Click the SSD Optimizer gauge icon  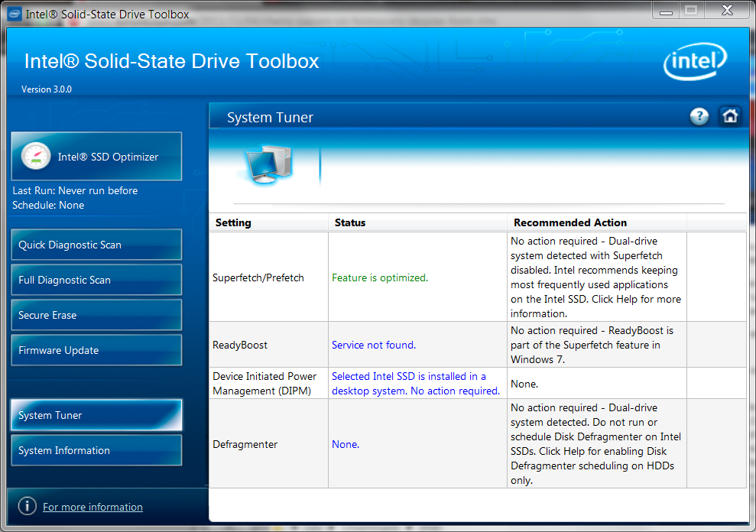point(36,157)
